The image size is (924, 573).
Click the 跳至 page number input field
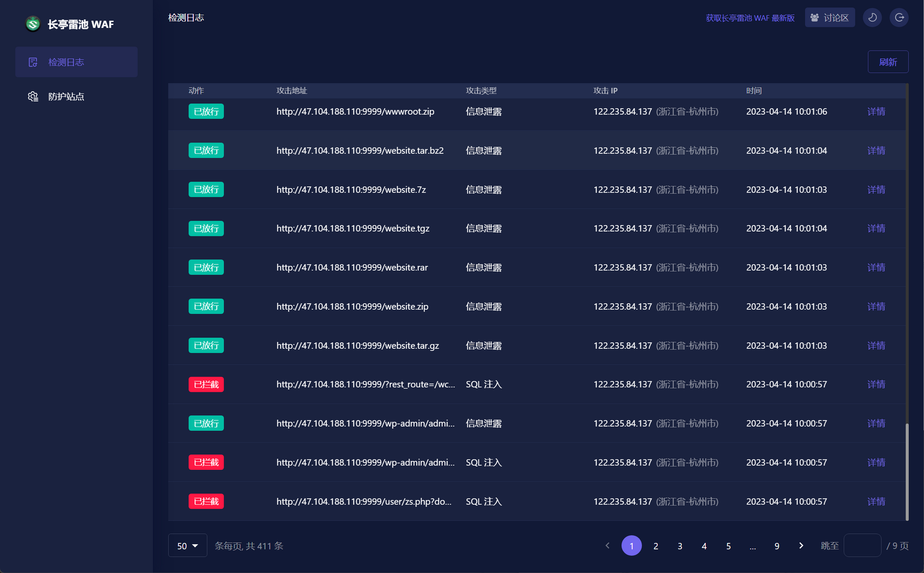[x=862, y=546]
